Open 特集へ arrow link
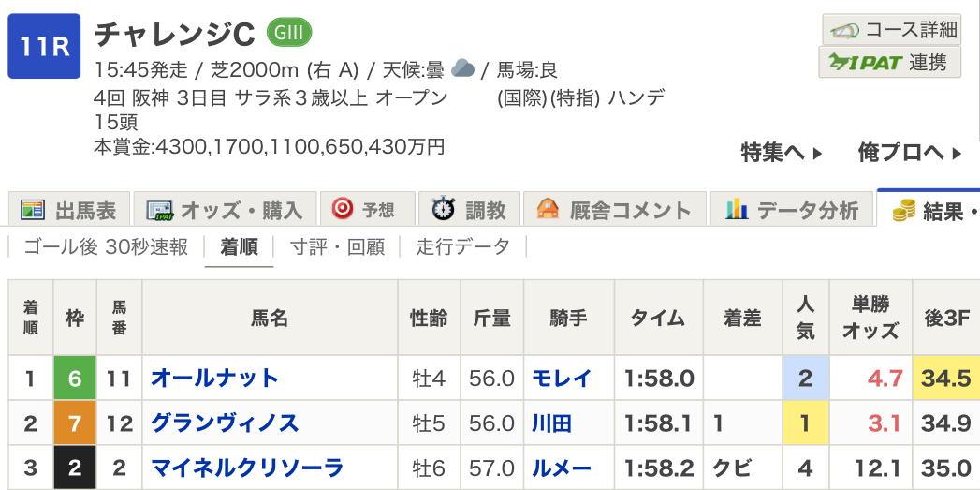Viewport: 980px width, 490px height. (x=782, y=153)
